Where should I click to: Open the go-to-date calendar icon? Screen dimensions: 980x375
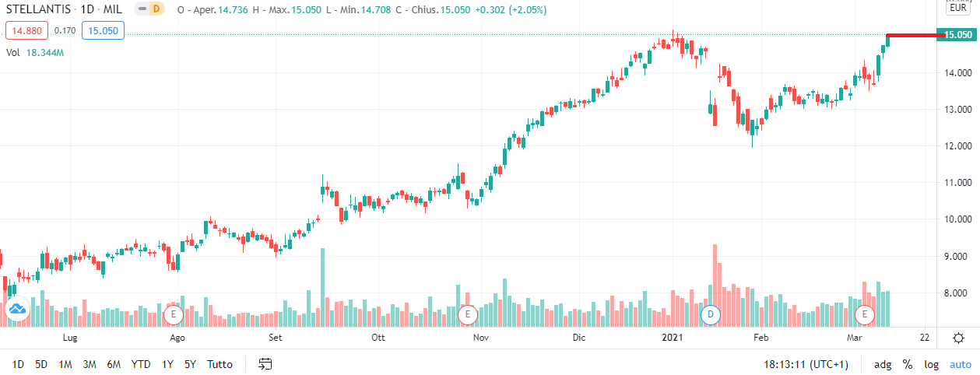(x=265, y=363)
